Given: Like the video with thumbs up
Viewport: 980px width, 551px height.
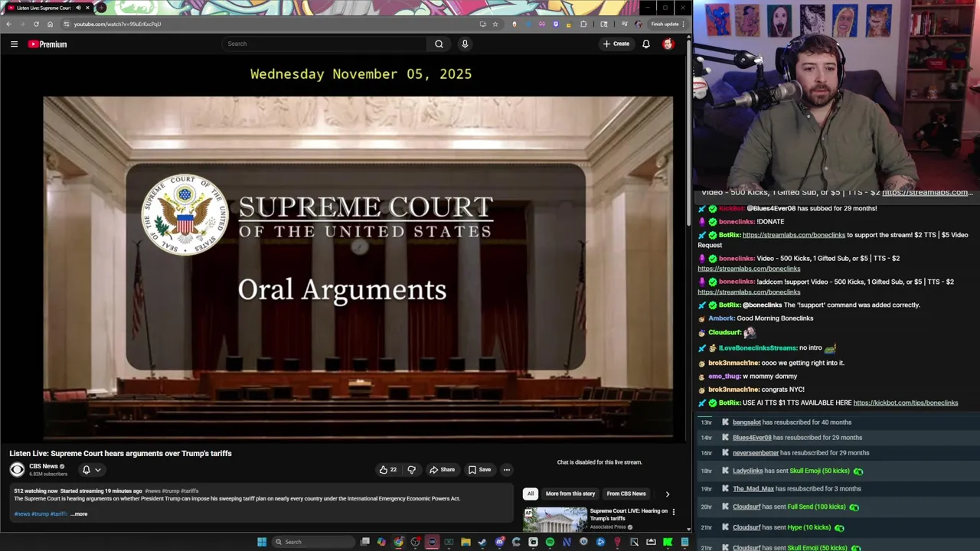Looking at the screenshot, I should tap(388, 470).
